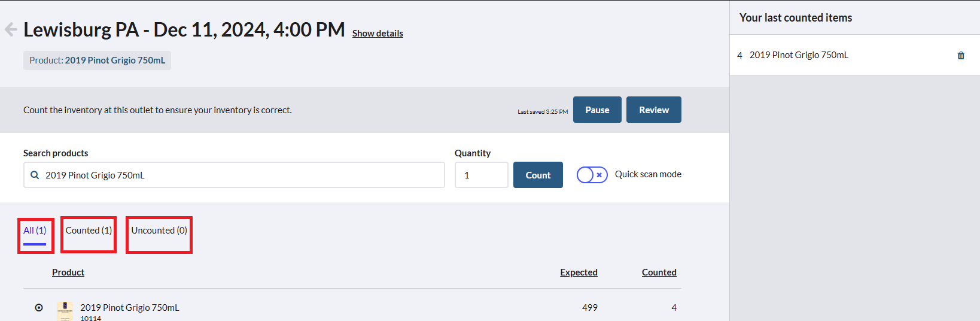Open the Show details link
Image resolution: width=980 pixels, height=321 pixels.
(x=378, y=34)
